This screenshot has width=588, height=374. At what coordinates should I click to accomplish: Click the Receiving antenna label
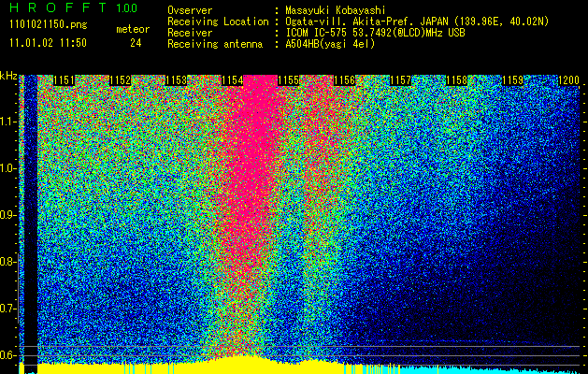point(215,44)
